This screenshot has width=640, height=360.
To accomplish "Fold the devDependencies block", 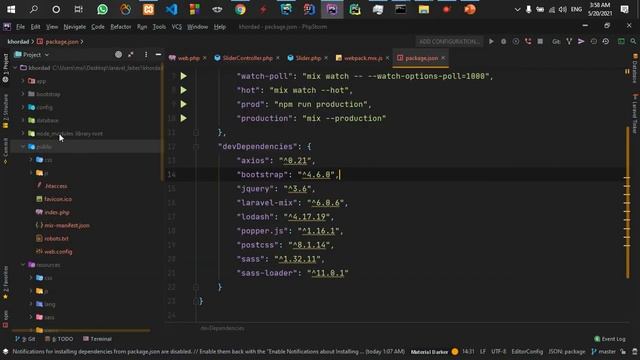I will [x=196, y=147].
